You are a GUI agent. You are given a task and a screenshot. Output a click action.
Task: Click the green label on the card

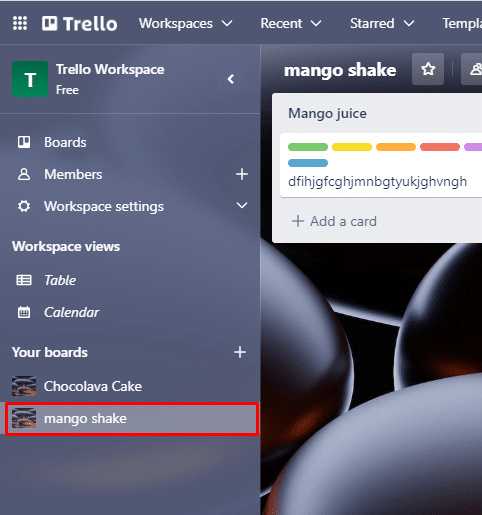tap(308, 147)
